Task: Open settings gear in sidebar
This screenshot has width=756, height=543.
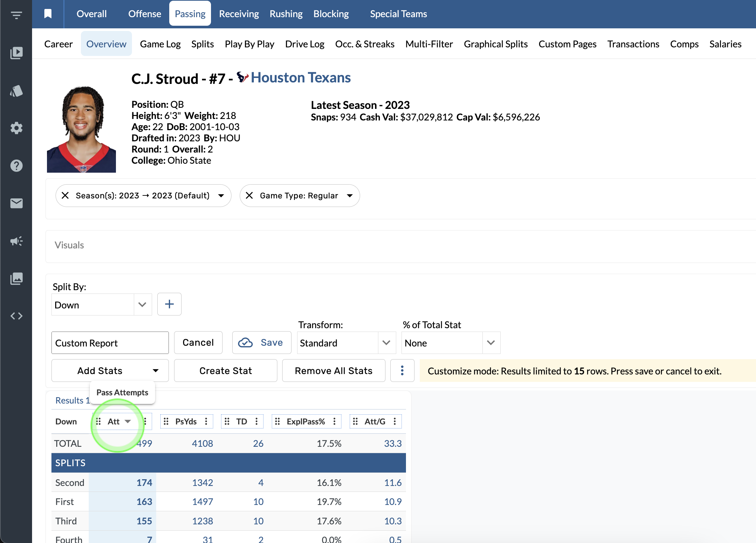Action: 16,128
